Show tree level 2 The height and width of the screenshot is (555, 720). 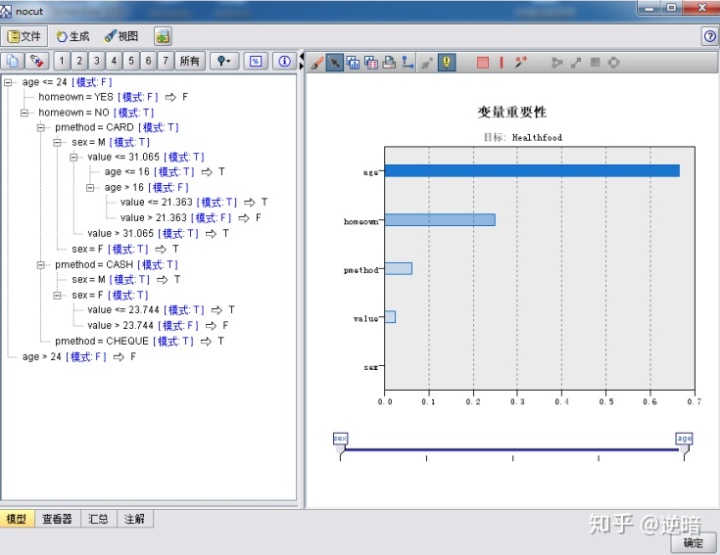point(79,61)
